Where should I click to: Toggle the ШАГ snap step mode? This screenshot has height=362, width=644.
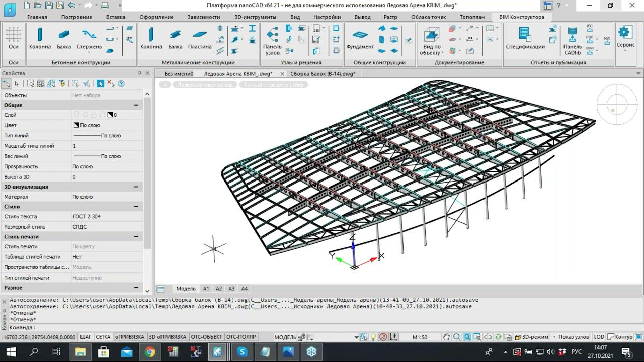[86, 337]
